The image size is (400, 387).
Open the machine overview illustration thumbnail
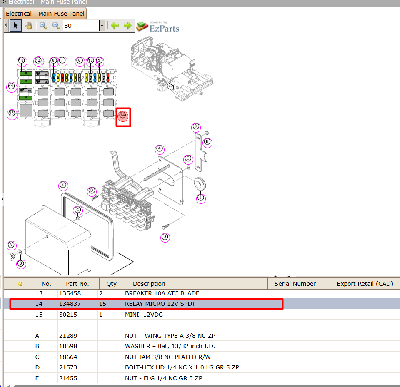172,69
